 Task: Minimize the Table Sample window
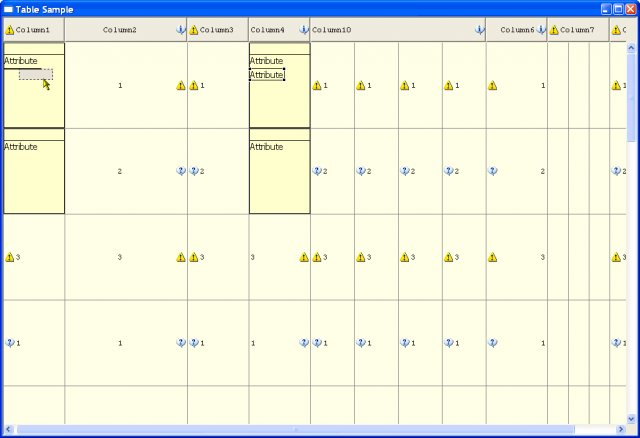tap(607, 9)
